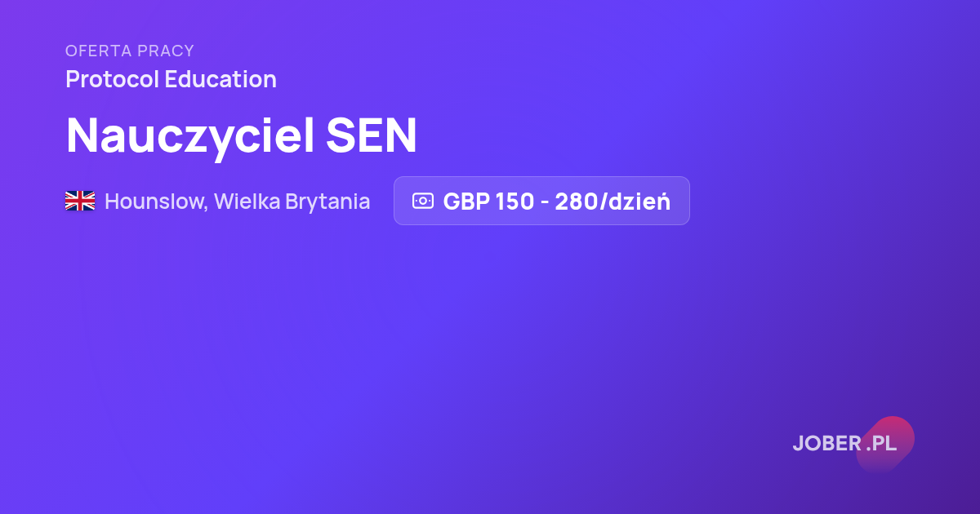Click the 280/dzień upper salary amount
The image size is (980, 514).
pos(612,201)
